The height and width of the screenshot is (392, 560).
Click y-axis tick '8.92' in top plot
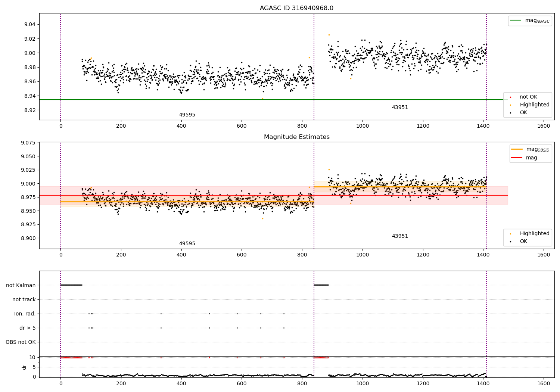click(x=29, y=110)
